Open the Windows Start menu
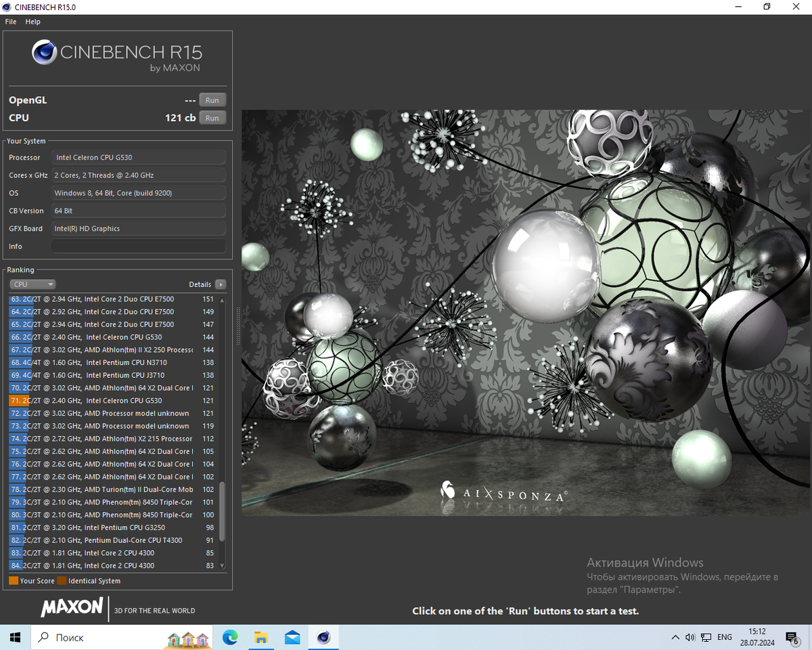The height and width of the screenshot is (650, 812). click(x=16, y=637)
